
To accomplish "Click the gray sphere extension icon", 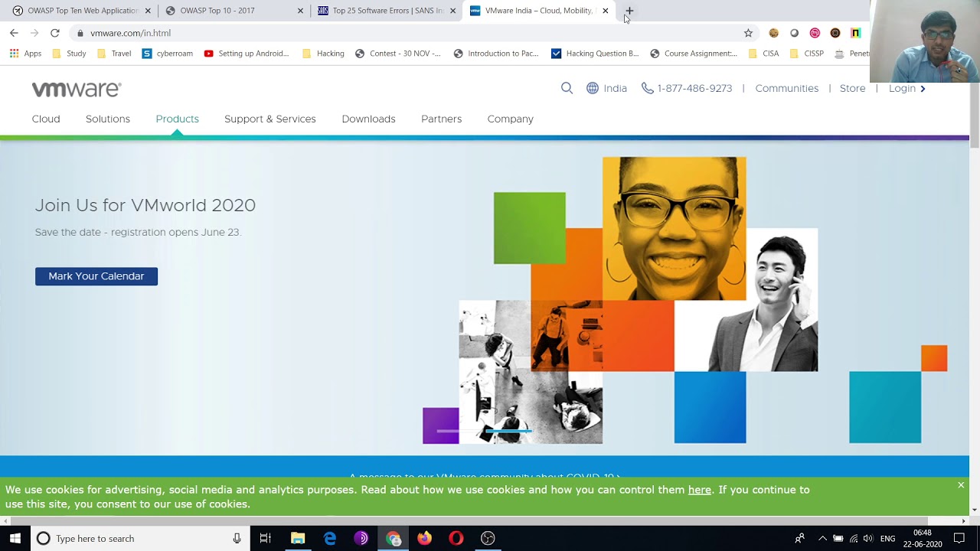I will tap(794, 33).
